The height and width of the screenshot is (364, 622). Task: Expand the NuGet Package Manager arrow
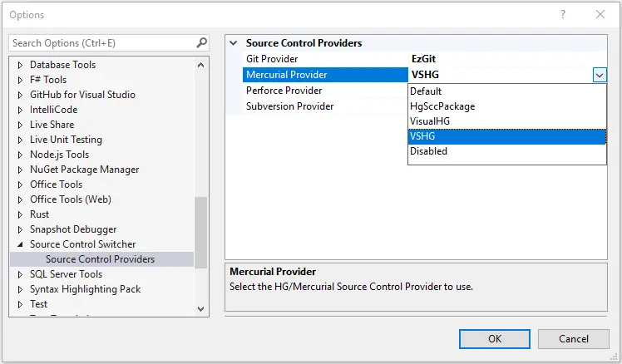click(20, 170)
